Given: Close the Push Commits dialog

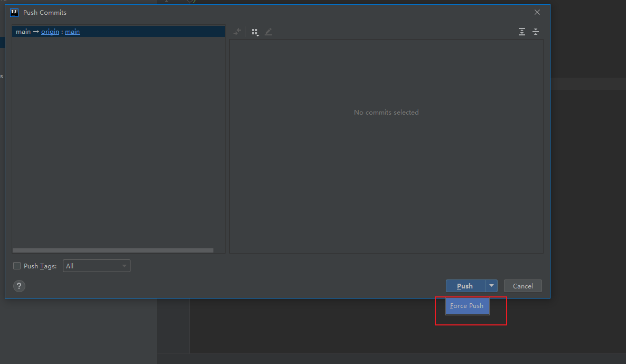Looking at the screenshot, I should tap(537, 12).
